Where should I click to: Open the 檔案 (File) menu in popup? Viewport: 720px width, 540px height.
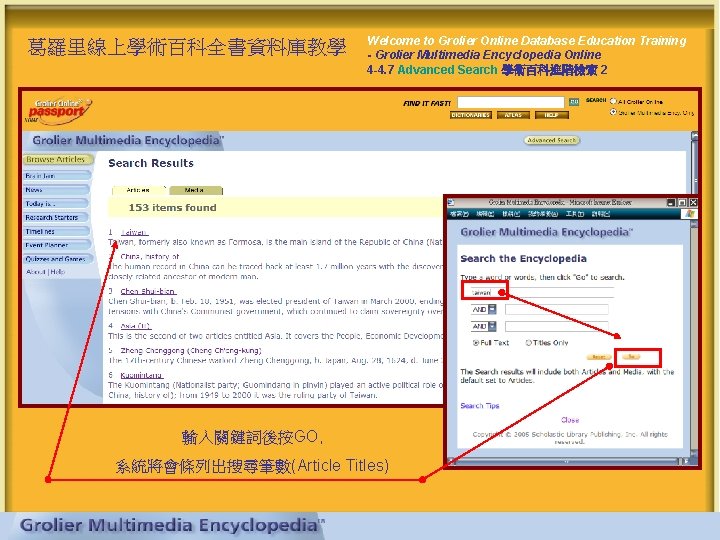click(x=459, y=214)
